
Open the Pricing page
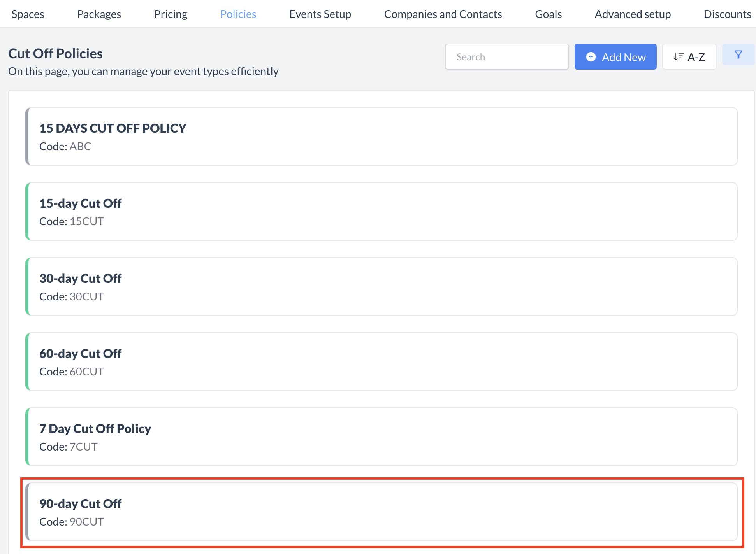tap(171, 14)
